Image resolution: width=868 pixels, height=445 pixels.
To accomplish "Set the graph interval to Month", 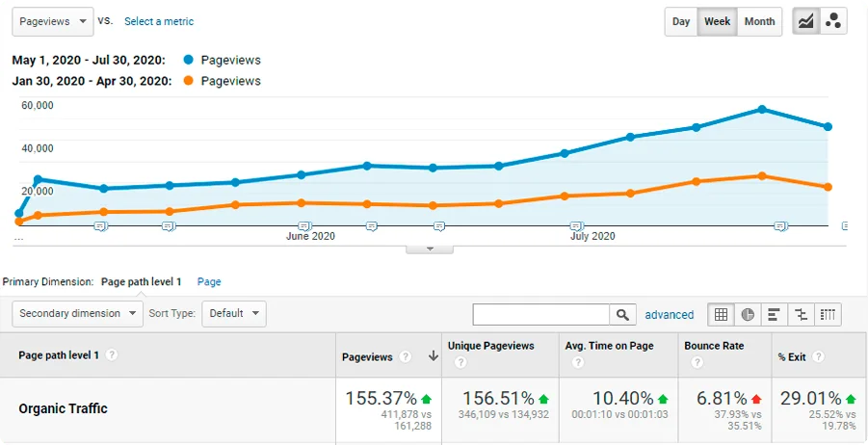I will (759, 21).
